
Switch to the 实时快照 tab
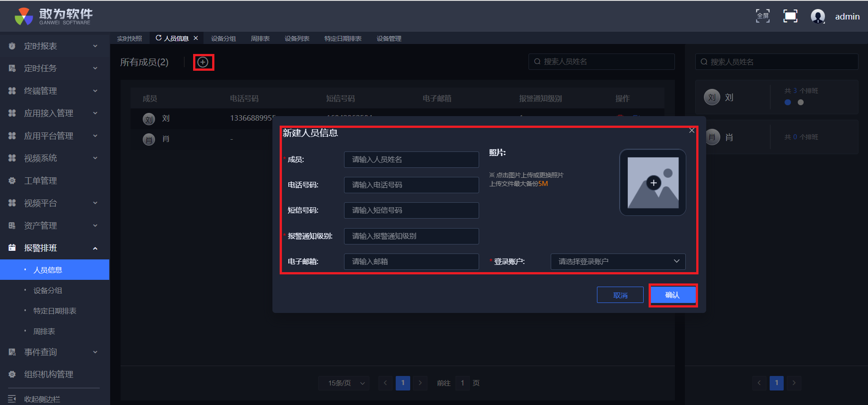click(130, 39)
